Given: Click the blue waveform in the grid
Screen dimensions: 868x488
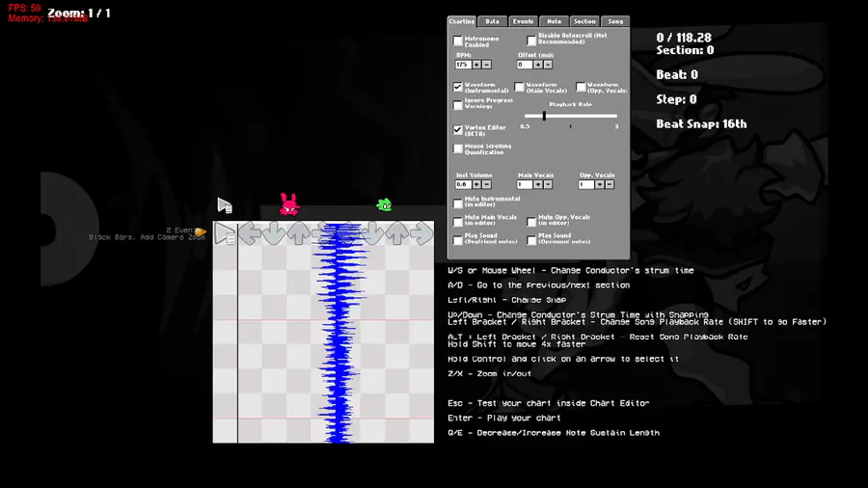Looking at the screenshot, I should (339, 332).
